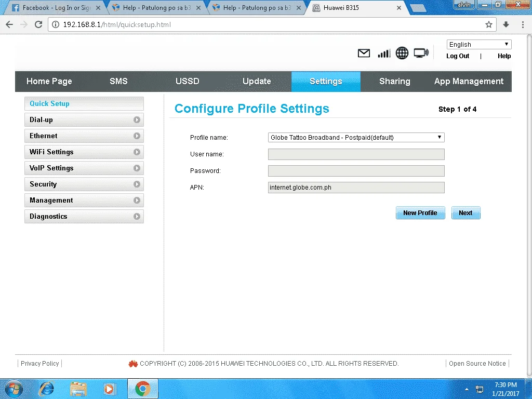Open the Help link in header
Screen dimensions: 532x399
(504, 56)
